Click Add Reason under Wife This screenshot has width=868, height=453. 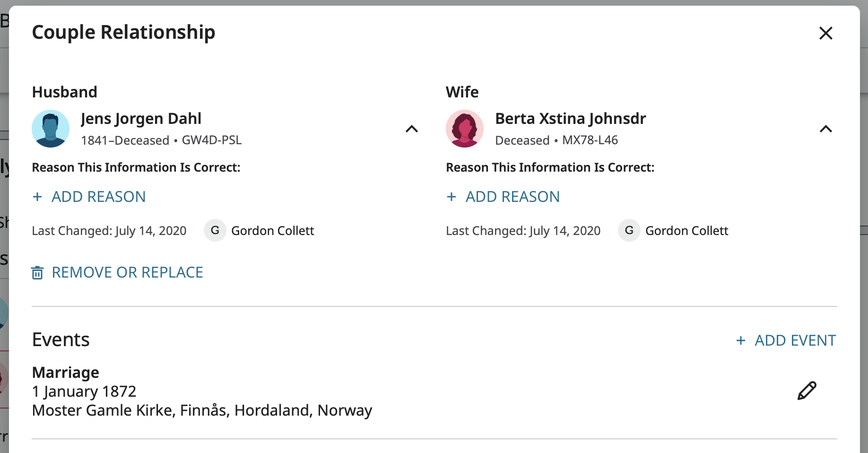(x=512, y=197)
